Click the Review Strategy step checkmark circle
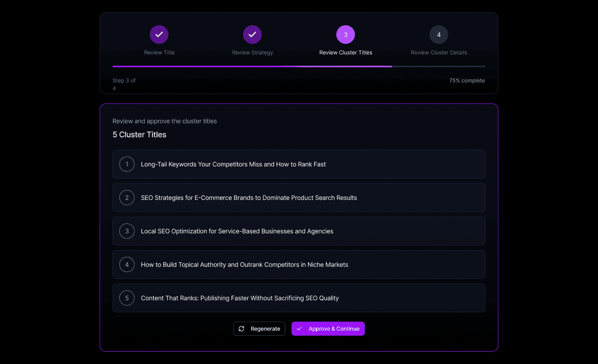 [x=252, y=34]
